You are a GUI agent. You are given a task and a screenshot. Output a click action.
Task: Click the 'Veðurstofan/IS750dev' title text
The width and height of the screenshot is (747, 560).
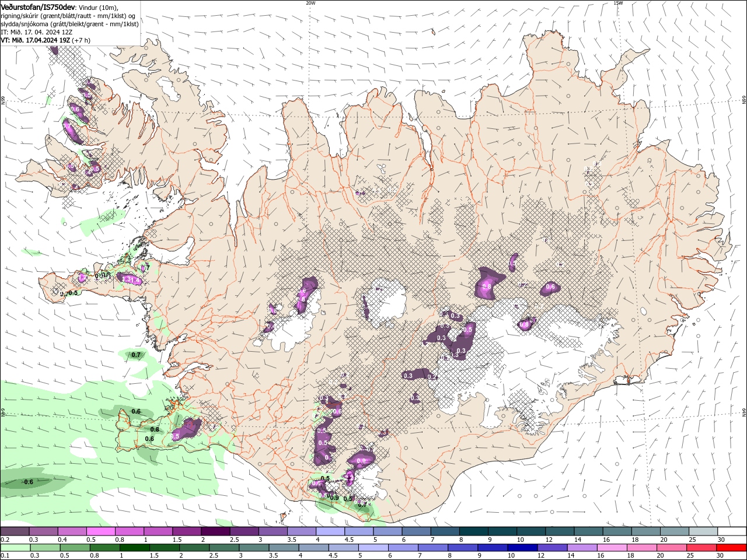pos(38,7)
